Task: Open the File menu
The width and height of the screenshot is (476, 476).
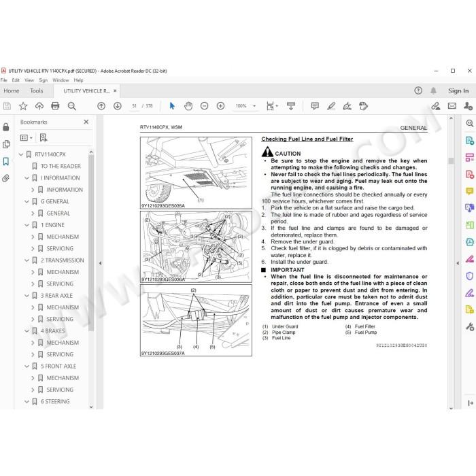Action: coord(3,80)
